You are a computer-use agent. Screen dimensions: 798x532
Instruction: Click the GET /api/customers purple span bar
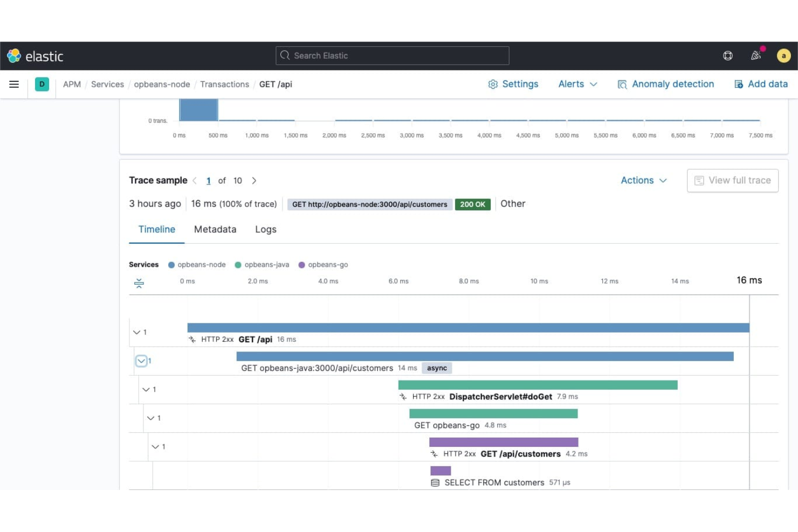504,442
